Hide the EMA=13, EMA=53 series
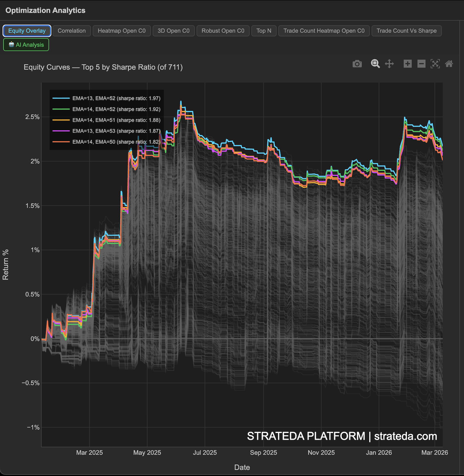This screenshot has height=476, width=464. pos(116,131)
